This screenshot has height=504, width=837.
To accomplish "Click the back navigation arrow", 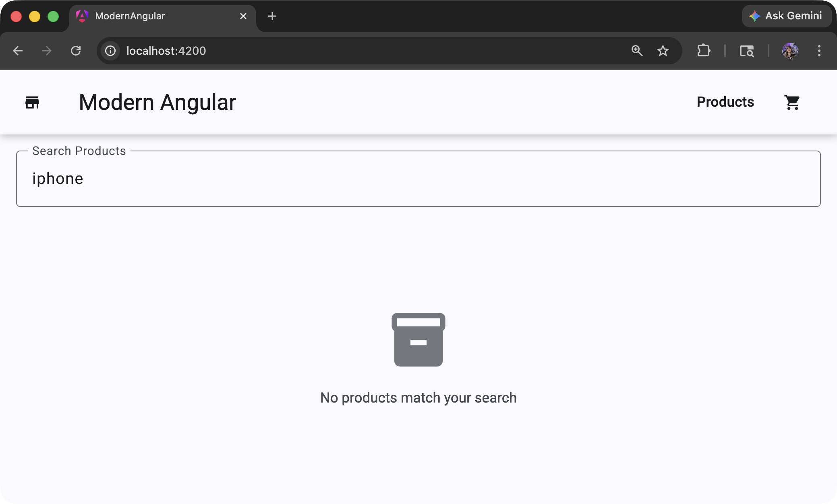I will (x=18, y=51).
